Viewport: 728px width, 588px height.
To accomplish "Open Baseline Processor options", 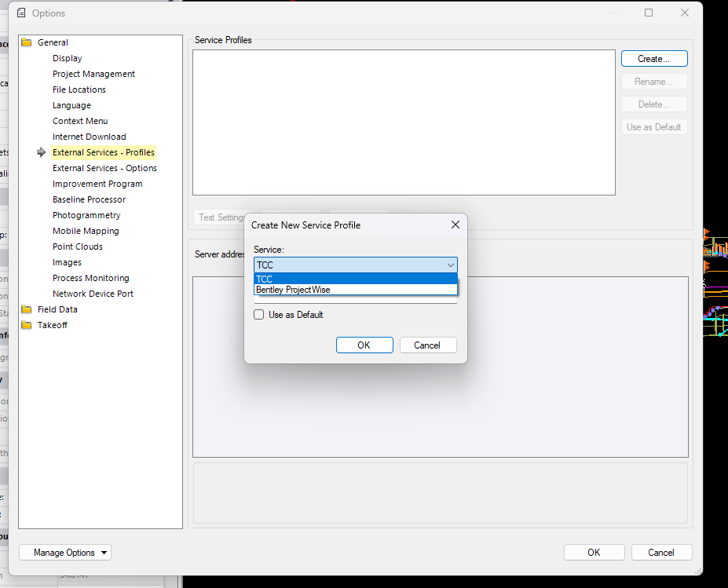I will [x=90, y=199].
